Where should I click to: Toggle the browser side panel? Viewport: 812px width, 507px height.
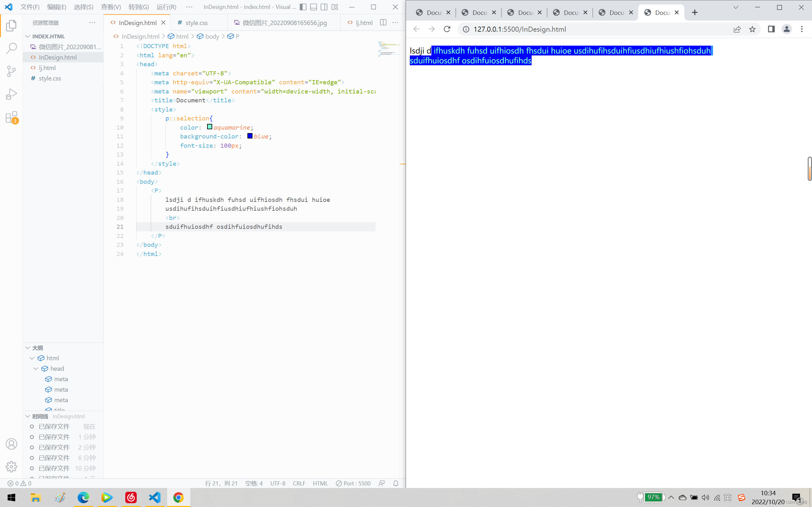(x=771, y=29)
